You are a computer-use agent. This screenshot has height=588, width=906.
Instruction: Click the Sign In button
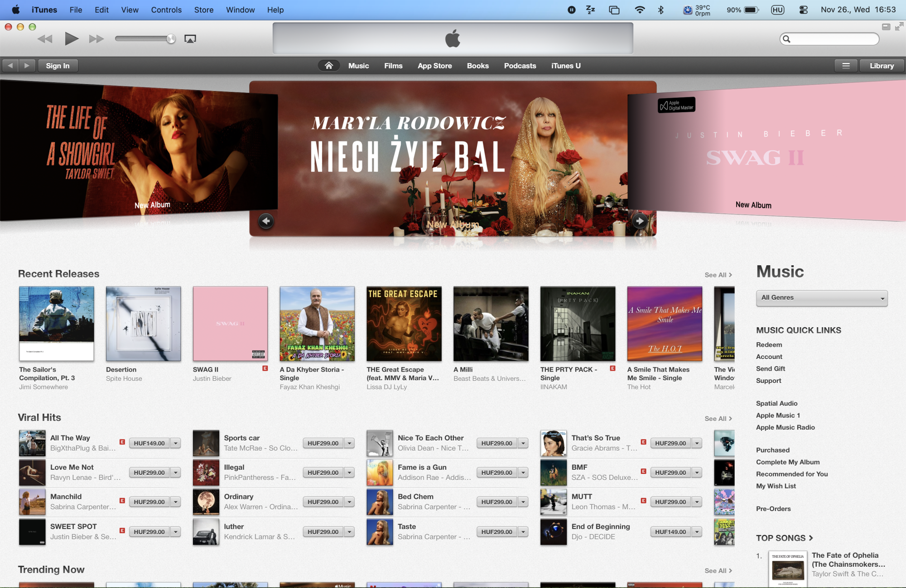tap(58, 66)
